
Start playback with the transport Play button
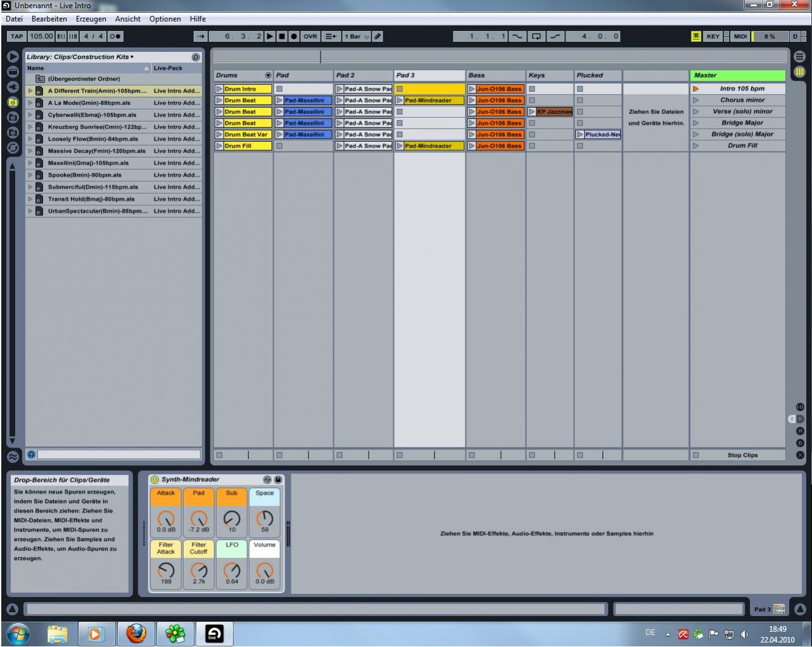click(x=270, y=37)
